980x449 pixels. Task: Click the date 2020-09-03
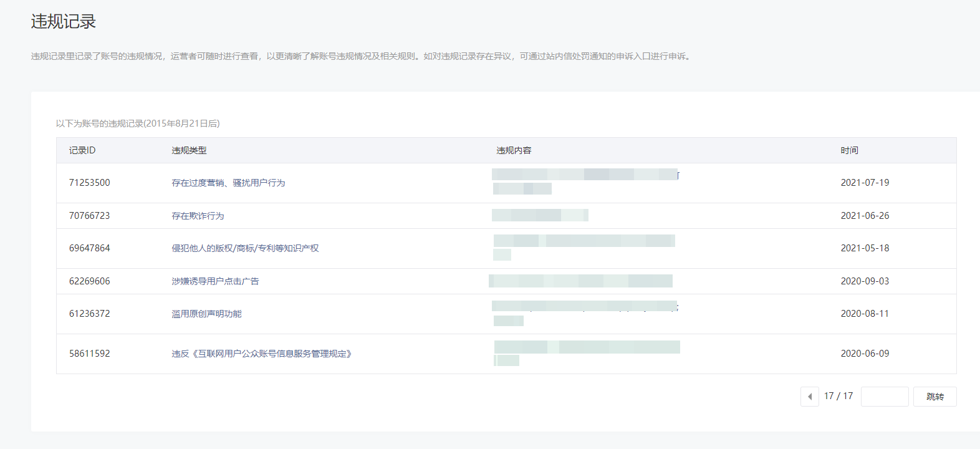[x=865, y=281]
